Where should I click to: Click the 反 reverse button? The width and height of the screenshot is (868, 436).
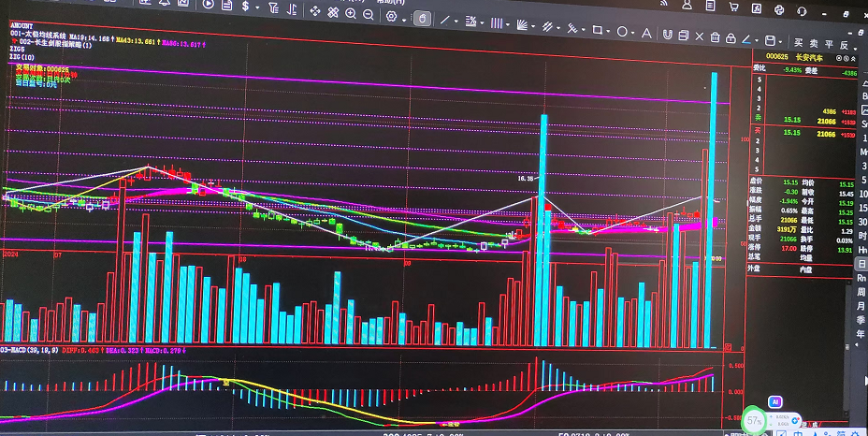point(845,46)
